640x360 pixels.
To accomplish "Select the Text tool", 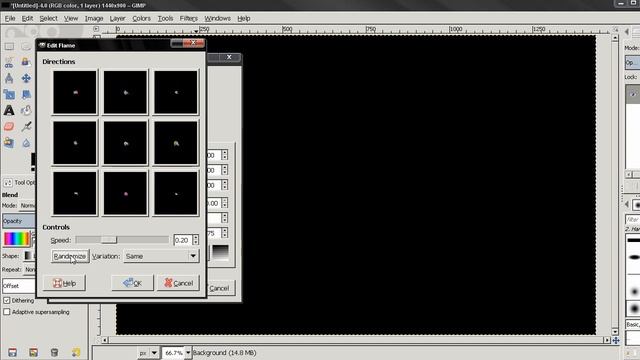I will pyautogui.click(x=9, y=111).
